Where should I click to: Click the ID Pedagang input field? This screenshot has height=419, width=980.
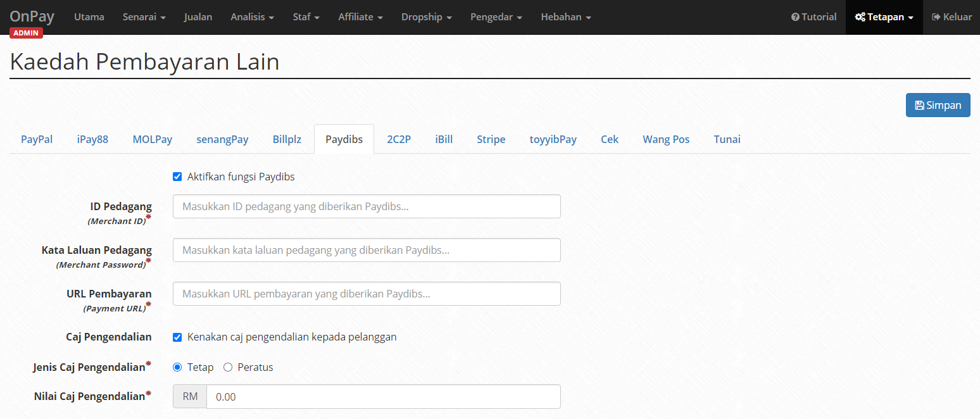click(366, 206)
